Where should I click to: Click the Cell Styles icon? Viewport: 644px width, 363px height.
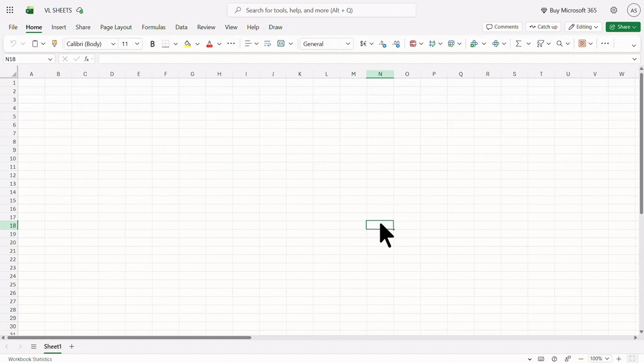tap(432, 44)
